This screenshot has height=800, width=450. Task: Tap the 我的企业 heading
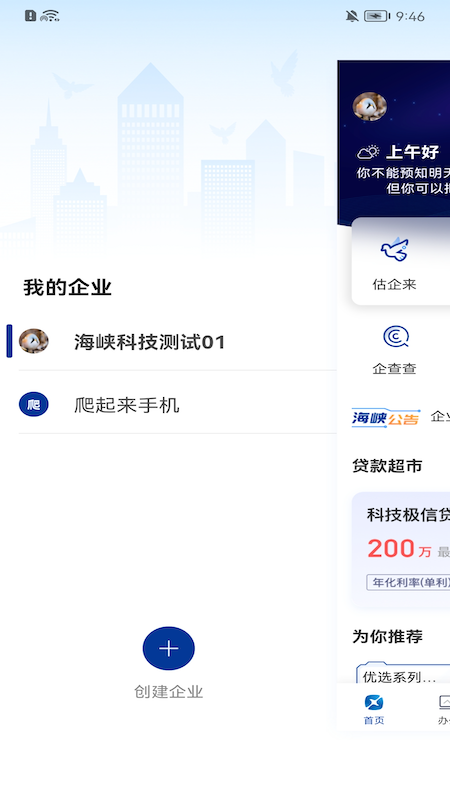[x=67, y=288]
